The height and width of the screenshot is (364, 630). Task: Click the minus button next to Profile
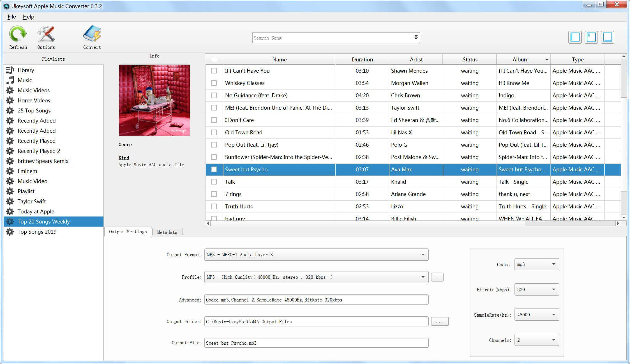[437, 277]
